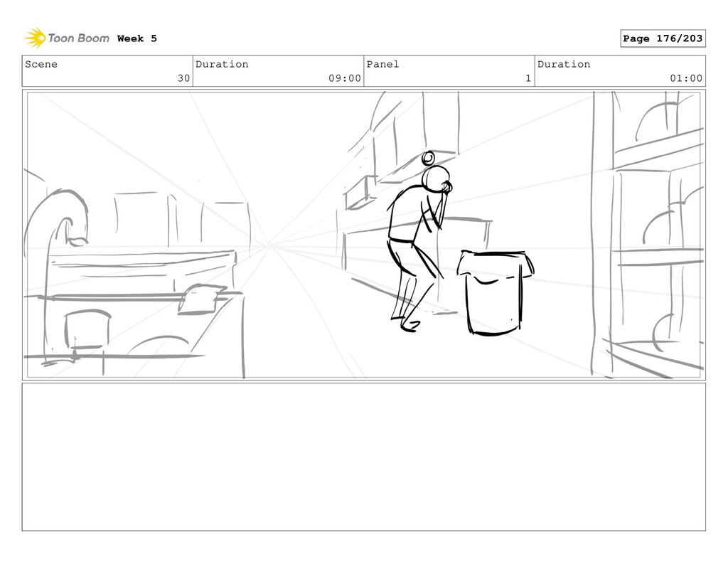Click the scene duration value '09:00'
The height and width of the screenshot is (564, 728).
(345, 78)
